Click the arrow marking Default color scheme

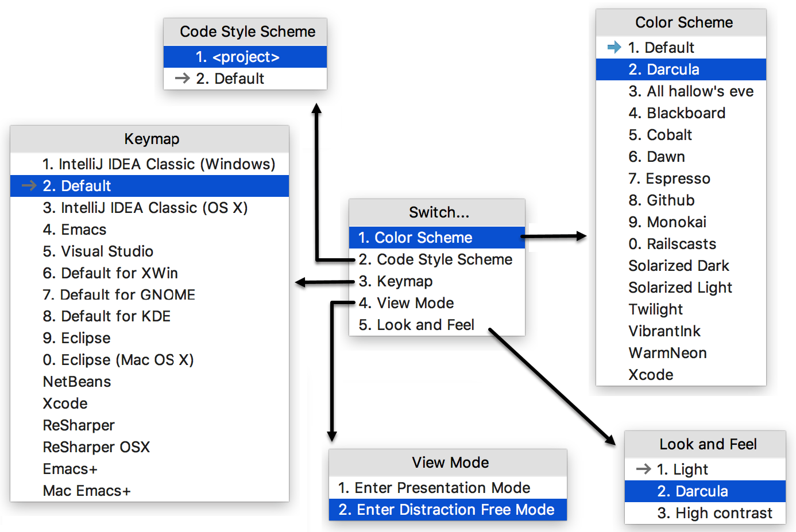[615, 47]
